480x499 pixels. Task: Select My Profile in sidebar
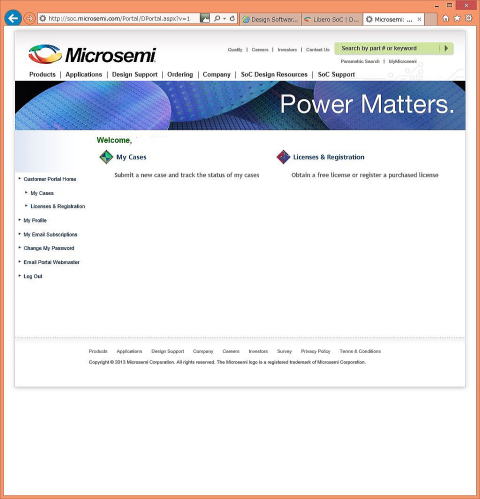[35, 220]
